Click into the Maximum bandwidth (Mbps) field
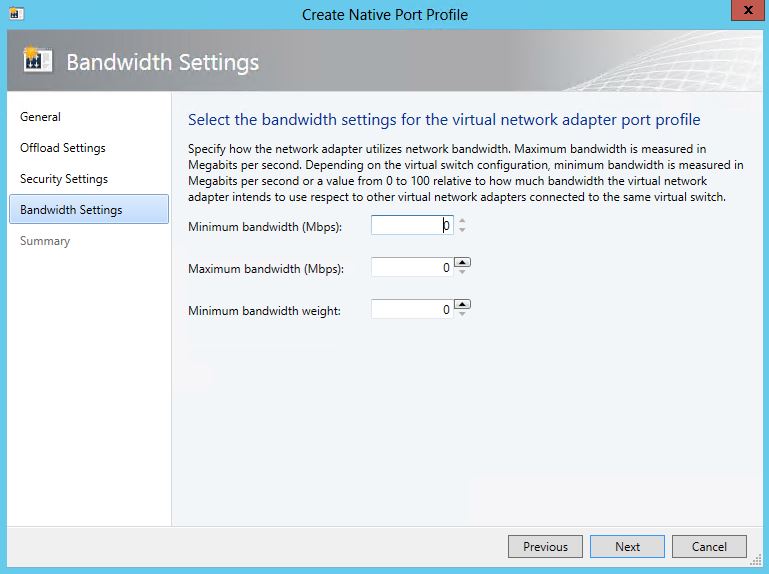769x574 pixels. click(x=411, y=268)
